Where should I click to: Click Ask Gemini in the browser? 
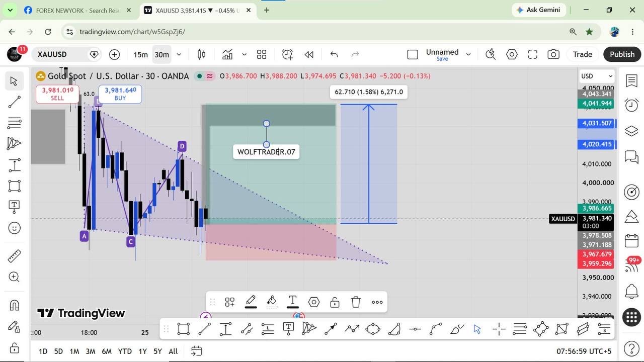point(539,10)
